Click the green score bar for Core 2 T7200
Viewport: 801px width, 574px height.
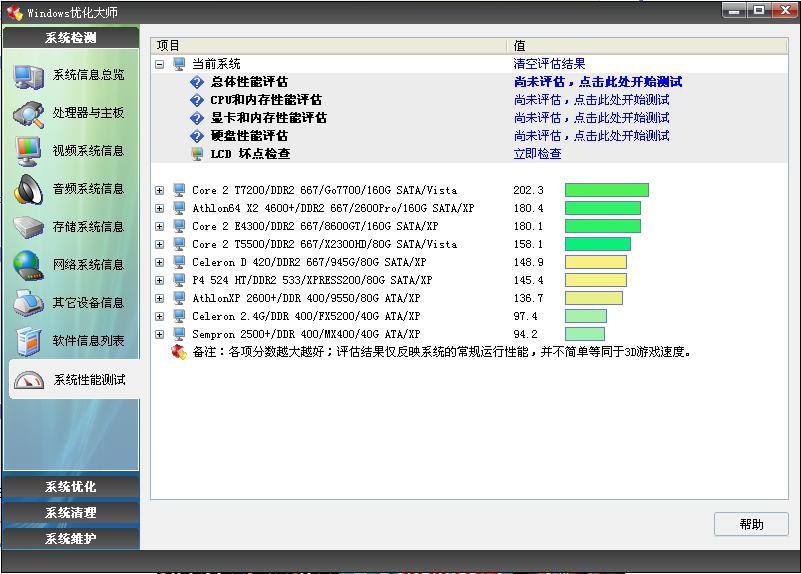(607, 190)
